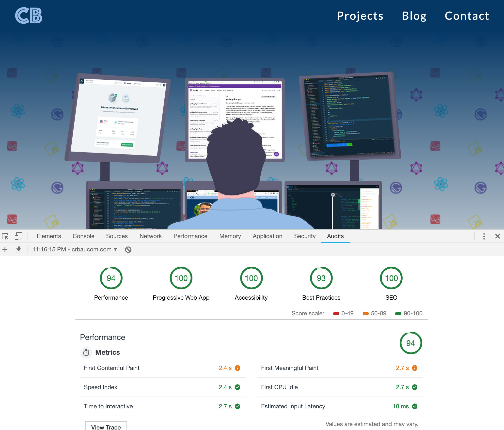This screenshot has width=504, height=430.
Task: Select the inspect element cursor icon
Action: click(5, 236)
